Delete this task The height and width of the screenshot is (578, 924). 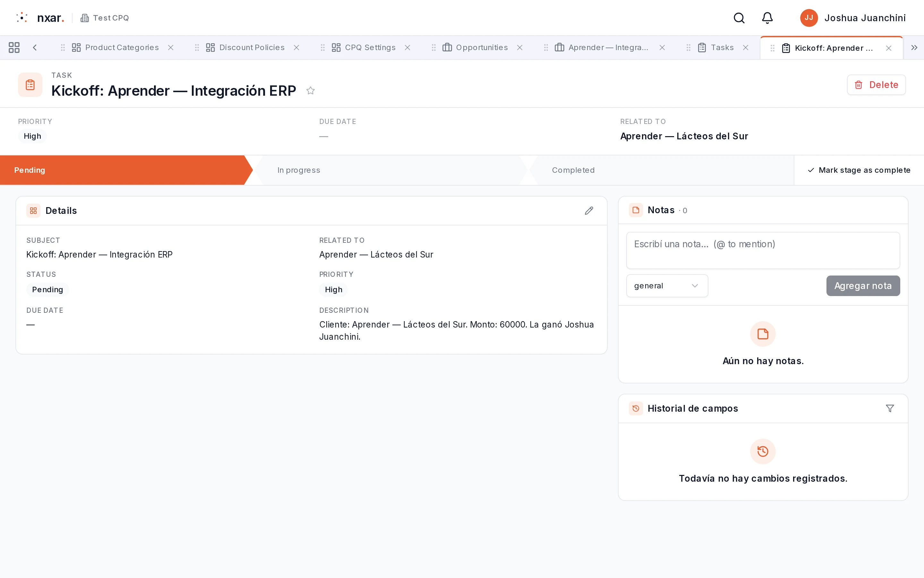876,85
